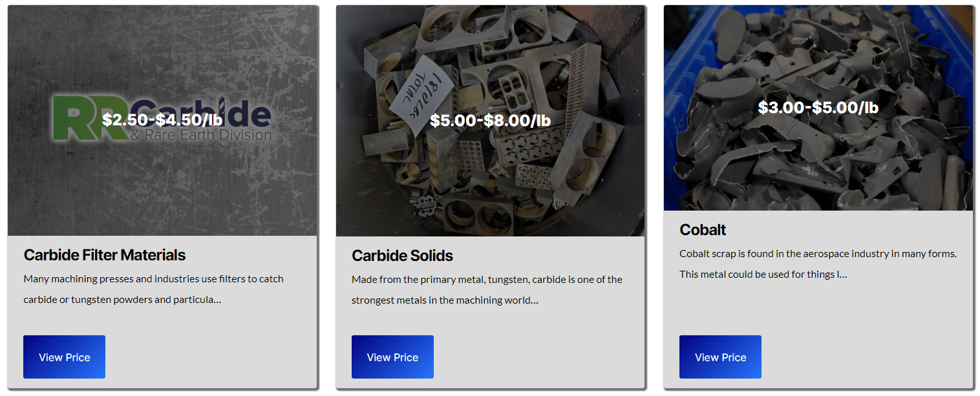
Task: Click the RR Carbide & Rare Earth Division logo
Action: coord(162,120)
